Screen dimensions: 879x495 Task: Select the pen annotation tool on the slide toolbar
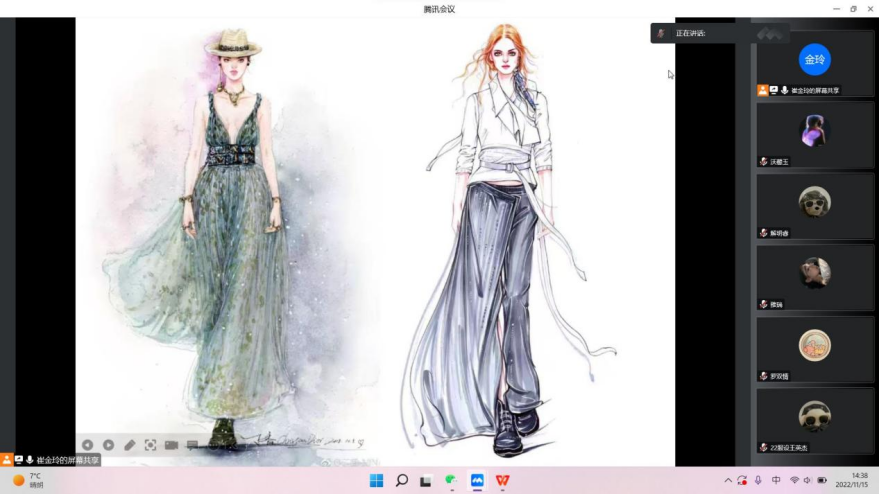click(129, 445)
